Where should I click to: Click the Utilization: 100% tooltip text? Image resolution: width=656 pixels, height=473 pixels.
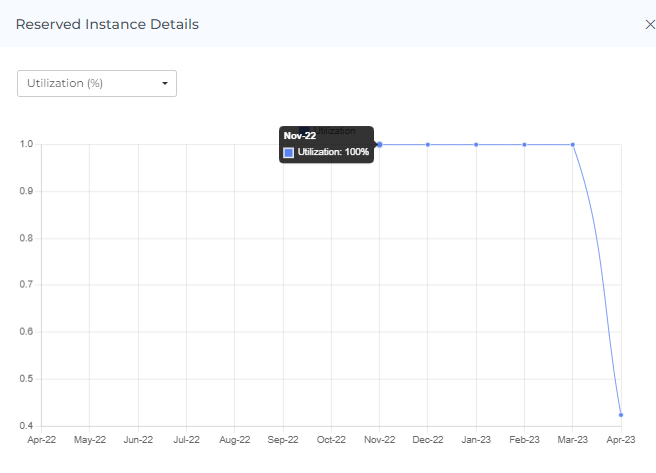pos(333,152)
